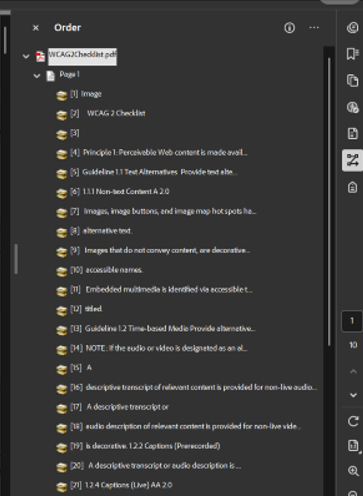Close the Order panel
The image size is (363, 497).
coord(36,28)
